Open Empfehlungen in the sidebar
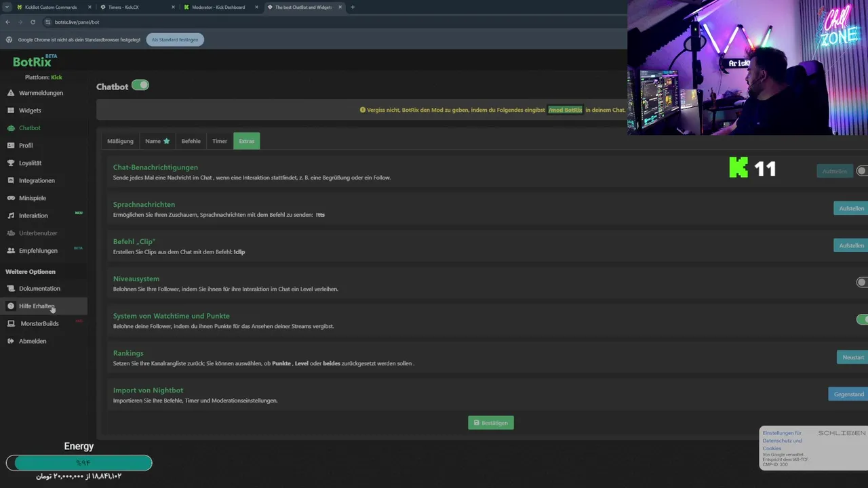 coord(38,251)
